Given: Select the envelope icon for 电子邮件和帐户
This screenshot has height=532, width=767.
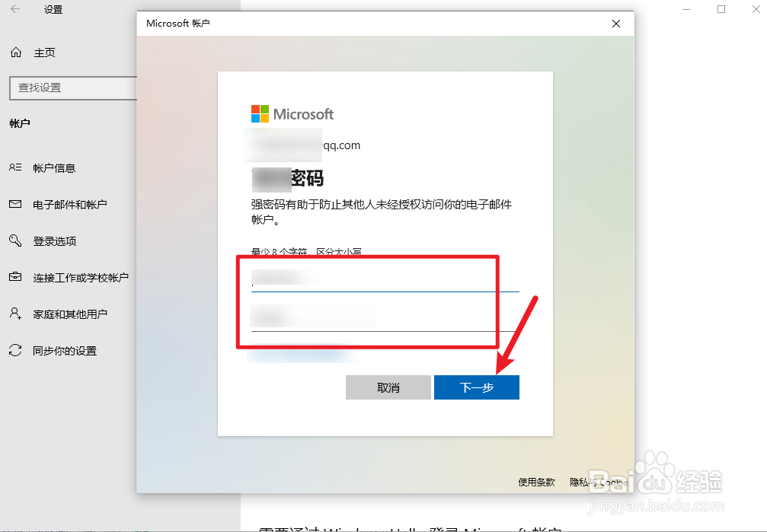Looking at the screenshot, I should 15,205.
